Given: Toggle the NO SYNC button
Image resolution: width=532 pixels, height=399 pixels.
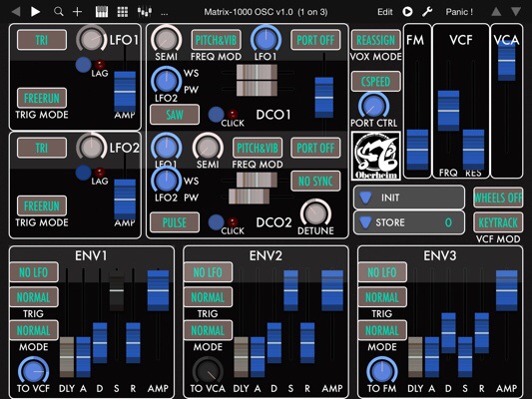Looking at the screenshot, I should click(315, 181).
